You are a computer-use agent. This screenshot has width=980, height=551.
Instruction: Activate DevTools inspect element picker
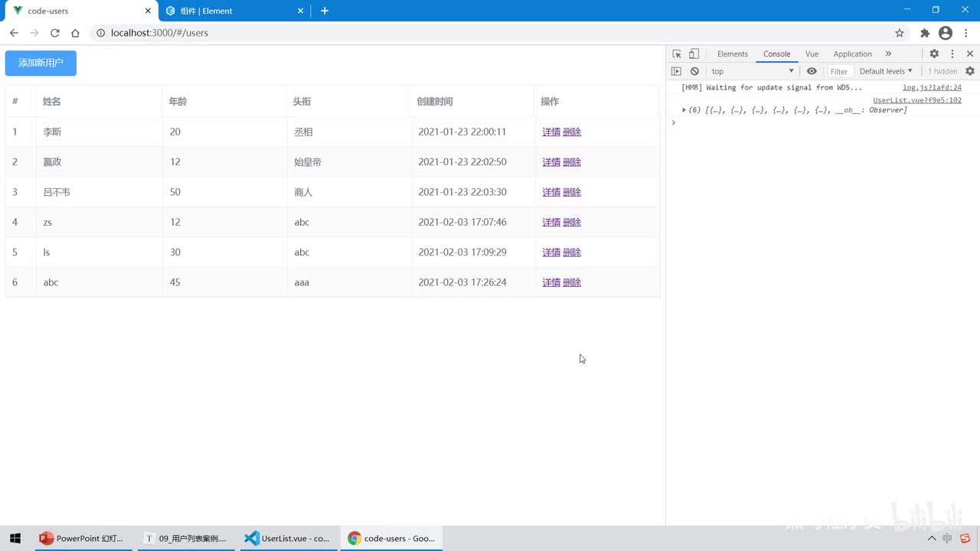[x=677, y=54]
